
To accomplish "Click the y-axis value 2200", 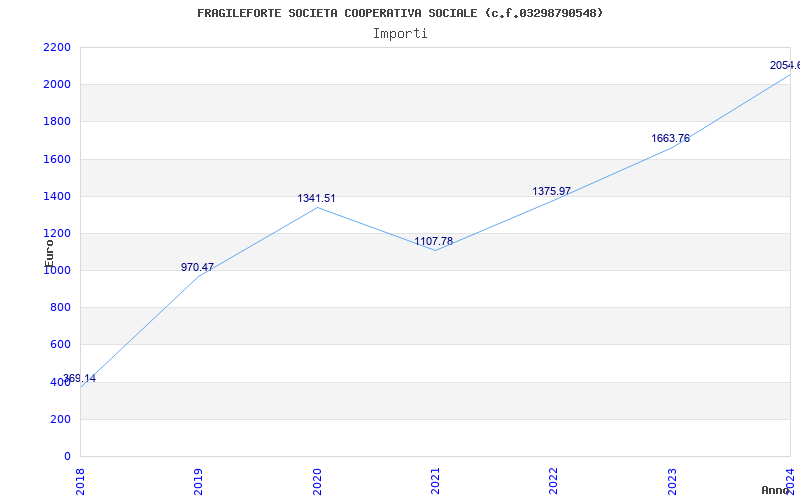I will click(57, 47).
